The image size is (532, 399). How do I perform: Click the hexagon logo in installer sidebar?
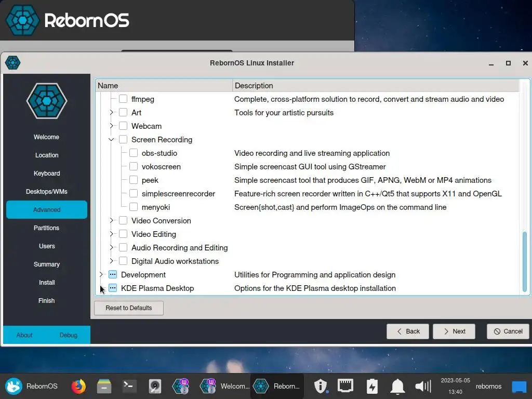(47, 101)
